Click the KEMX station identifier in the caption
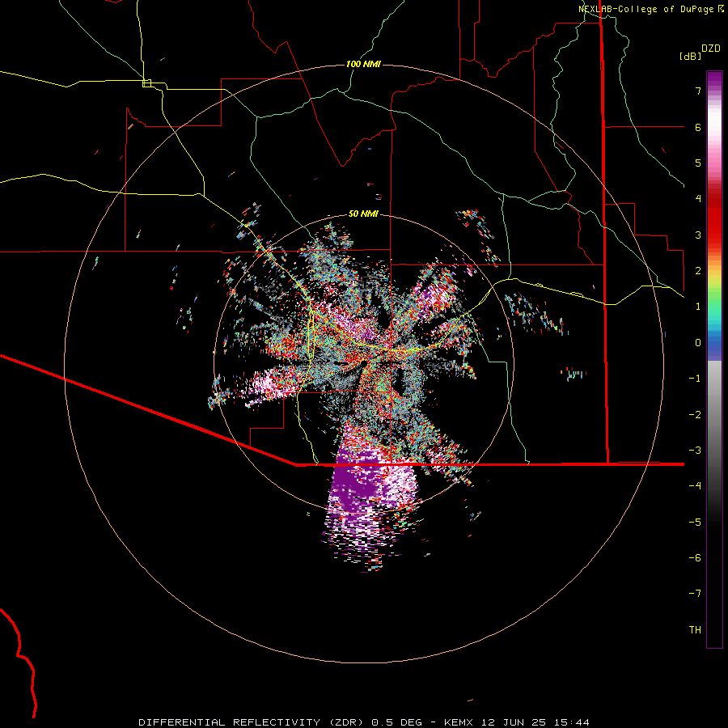 point(459,722)
